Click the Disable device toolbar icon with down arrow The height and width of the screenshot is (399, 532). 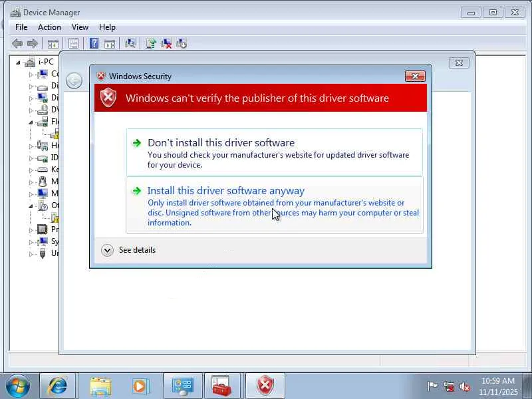click(182, 43)
